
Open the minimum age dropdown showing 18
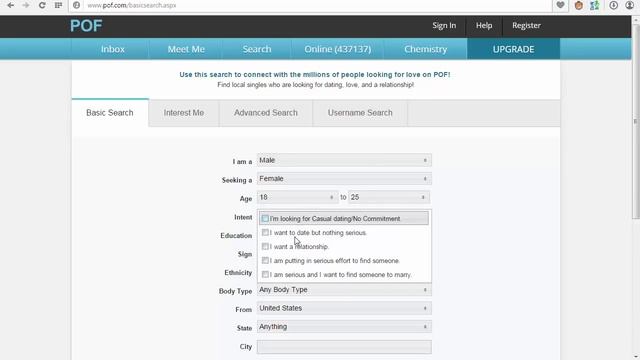click(298, 197)
